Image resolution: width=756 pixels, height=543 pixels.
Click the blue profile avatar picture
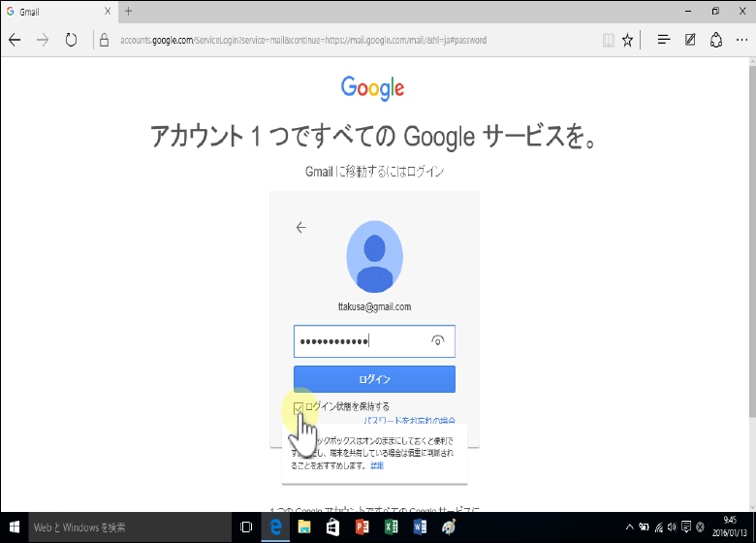pos(375,257)
